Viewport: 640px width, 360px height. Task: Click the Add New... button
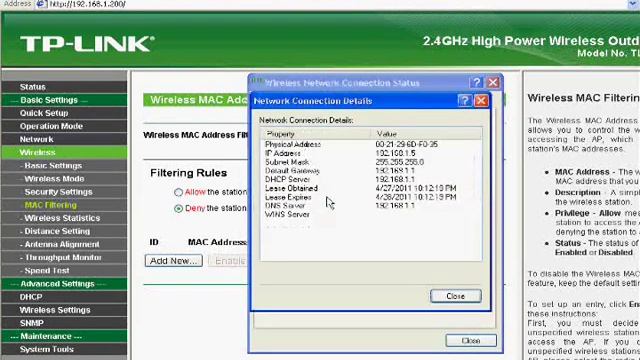[x=173, y=261]
